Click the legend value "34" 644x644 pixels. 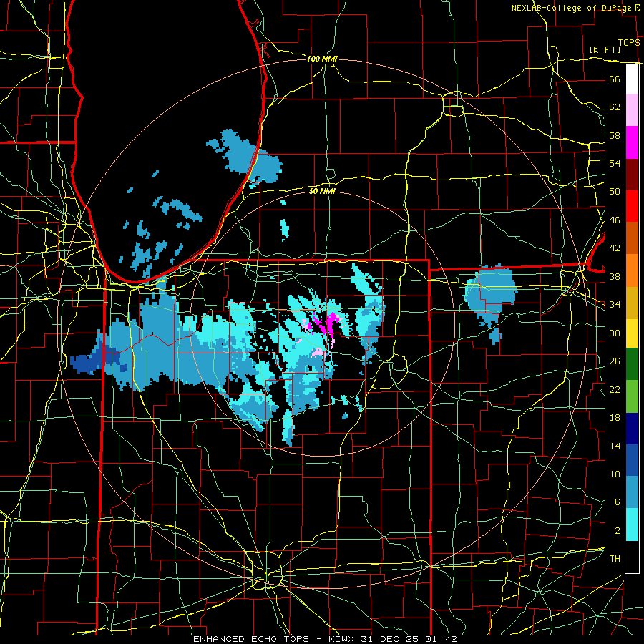point(615,304)
